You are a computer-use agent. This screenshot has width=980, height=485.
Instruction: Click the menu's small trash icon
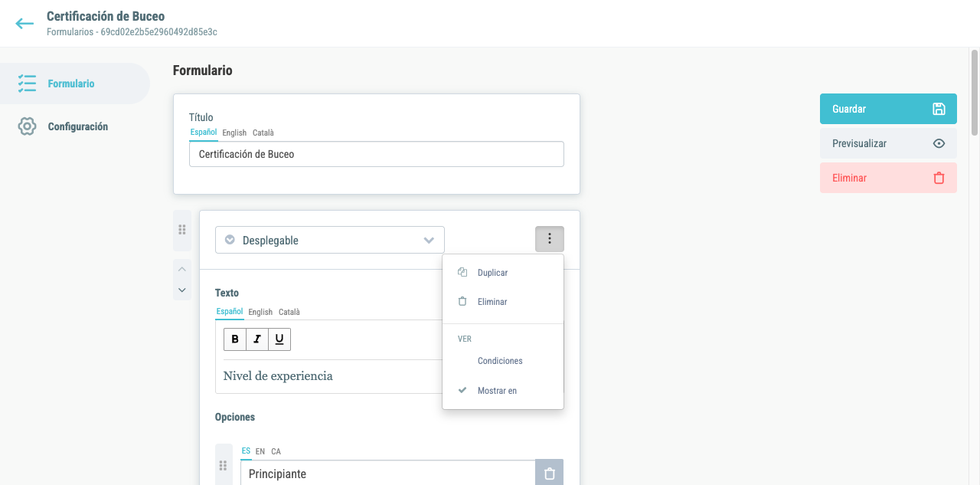click(x=462, y=302)
